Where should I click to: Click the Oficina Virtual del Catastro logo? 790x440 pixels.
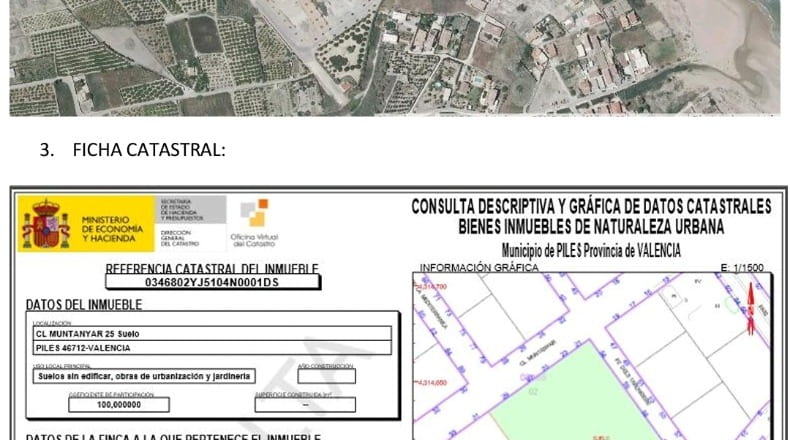(x=254, y=223)
